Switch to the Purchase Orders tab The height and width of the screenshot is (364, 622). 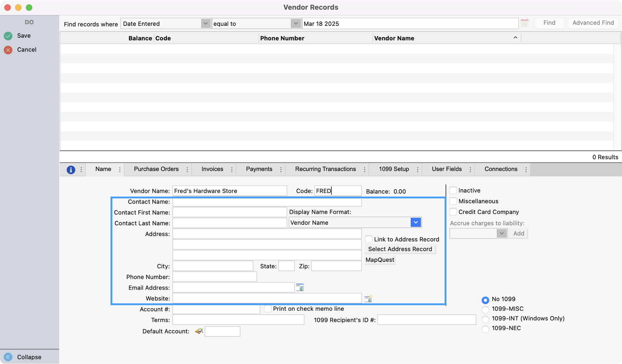pos(156,169)
